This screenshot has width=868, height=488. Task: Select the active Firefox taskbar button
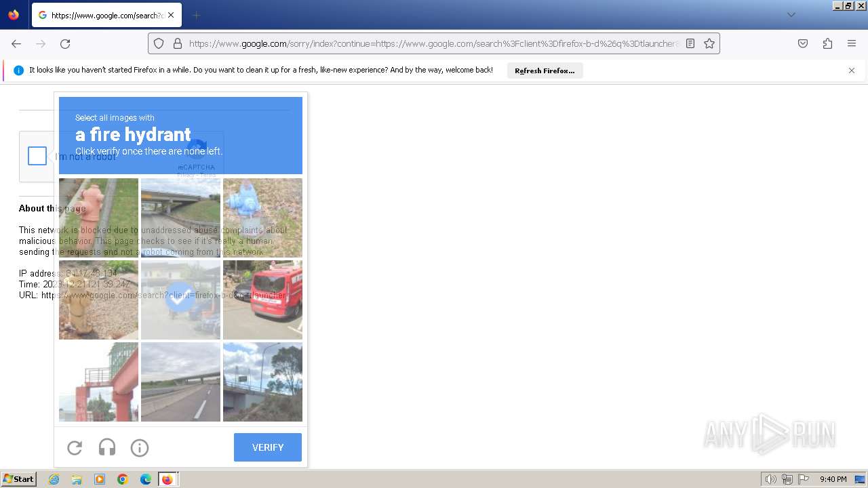pyautogui.click(x=168, y=479)
